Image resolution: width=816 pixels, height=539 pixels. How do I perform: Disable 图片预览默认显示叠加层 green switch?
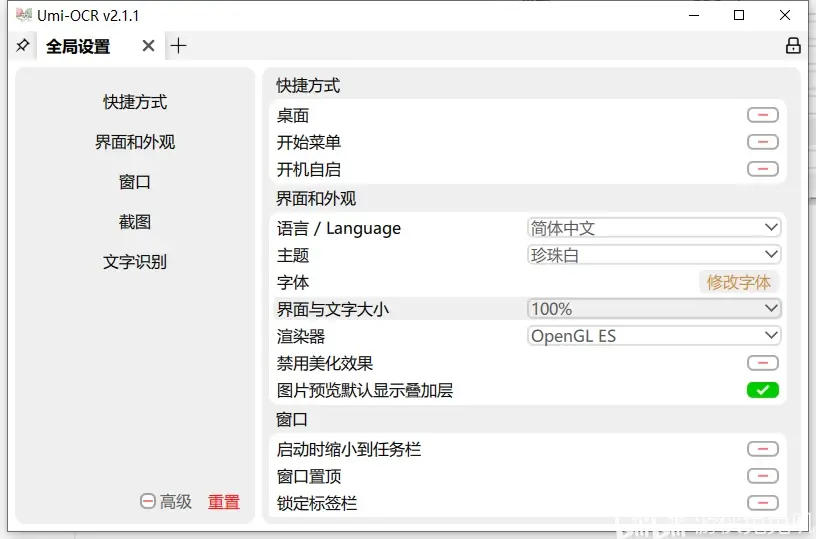[x=762, y=390]
